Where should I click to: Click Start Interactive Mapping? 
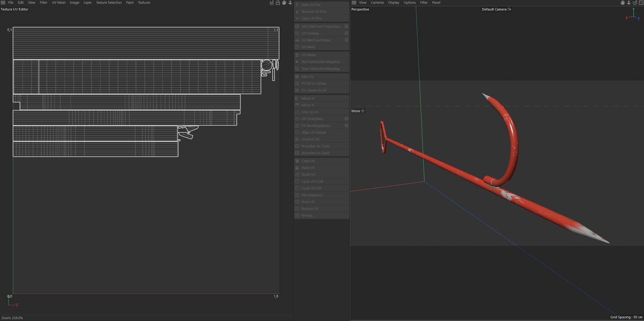[x=322, y=62]
